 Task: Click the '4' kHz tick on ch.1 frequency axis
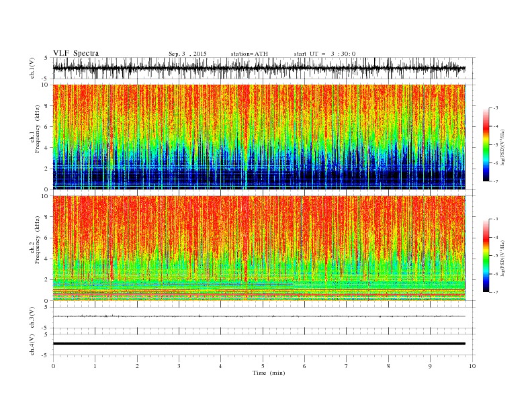pos(46,148)
